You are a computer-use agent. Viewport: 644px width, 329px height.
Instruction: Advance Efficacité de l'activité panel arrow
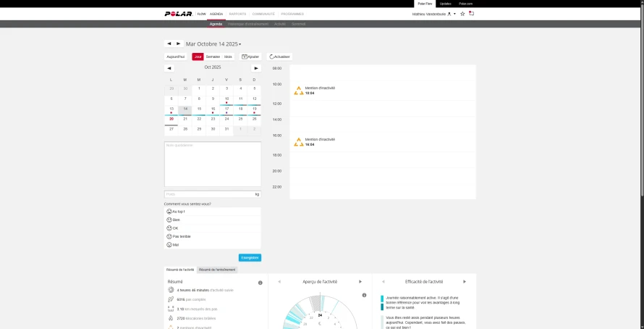465,282
